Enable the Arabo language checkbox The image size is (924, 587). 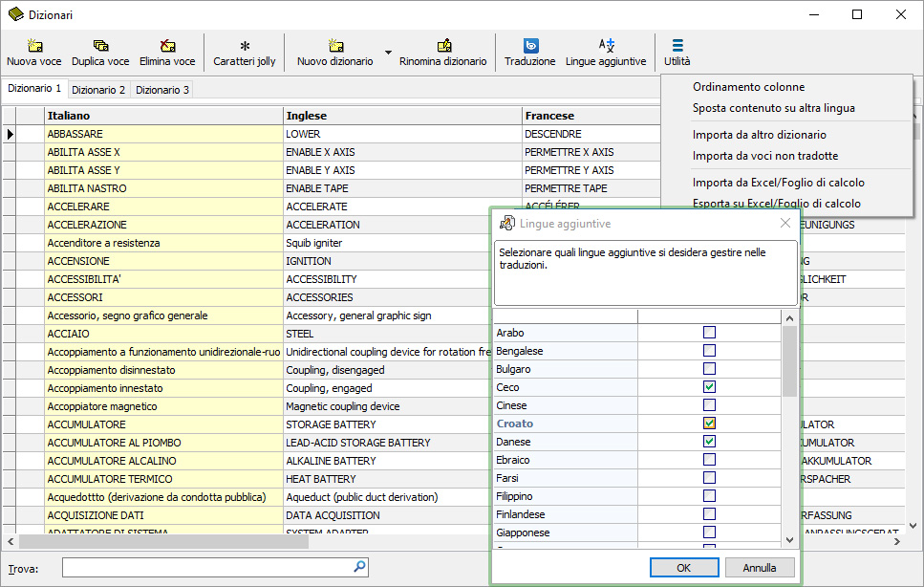point(710,333)
